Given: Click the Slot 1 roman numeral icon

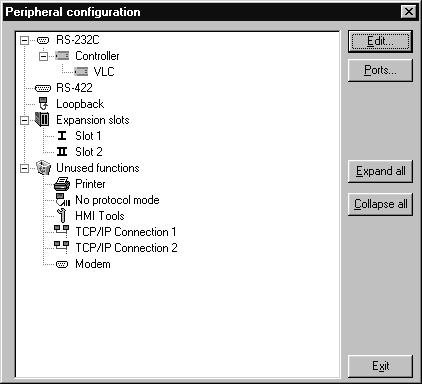Looking at the screenshot, I should coord(62,136).
